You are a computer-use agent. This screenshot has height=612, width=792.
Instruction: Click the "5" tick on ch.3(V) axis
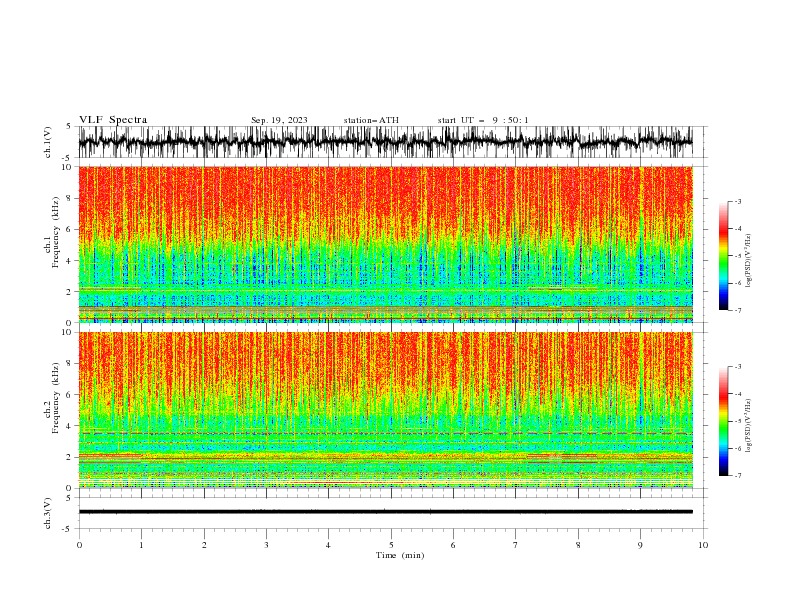69,498
